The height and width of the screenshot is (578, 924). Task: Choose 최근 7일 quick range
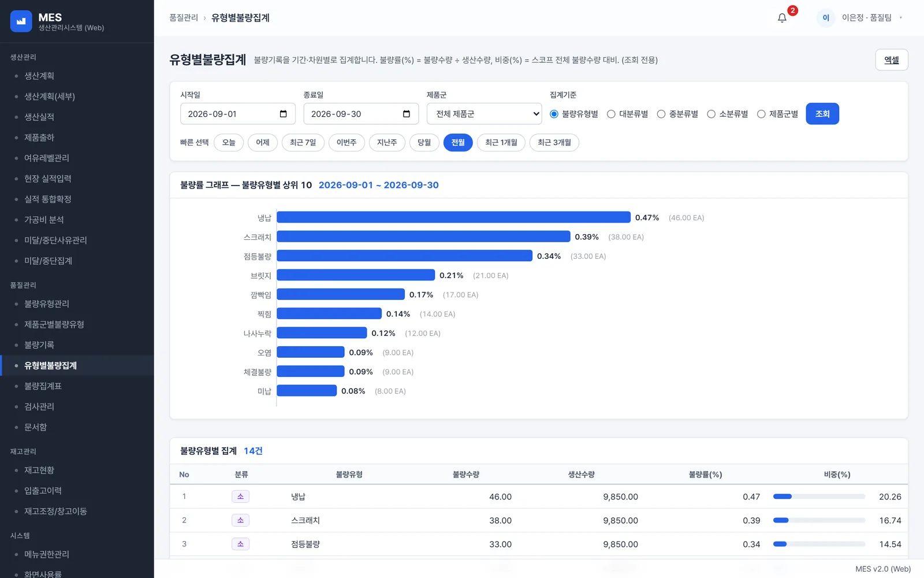coord(303,143)
